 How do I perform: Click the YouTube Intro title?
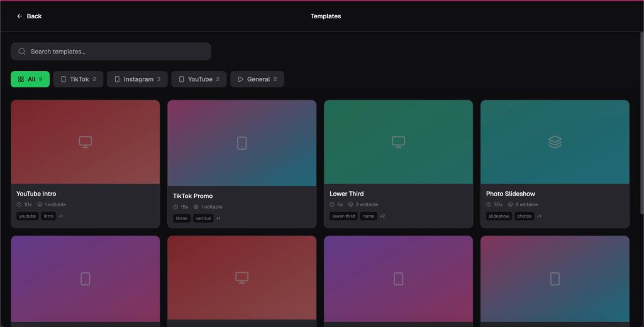tap(36, 194)
